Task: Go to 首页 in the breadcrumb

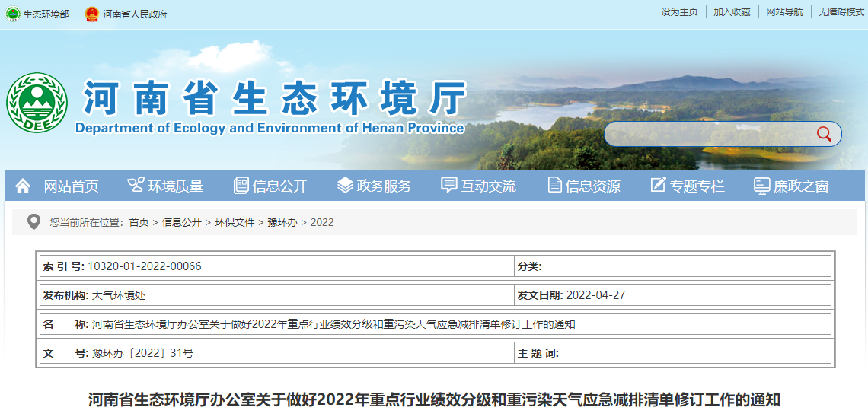Action: pyautogui.click(x=139, y=222)
